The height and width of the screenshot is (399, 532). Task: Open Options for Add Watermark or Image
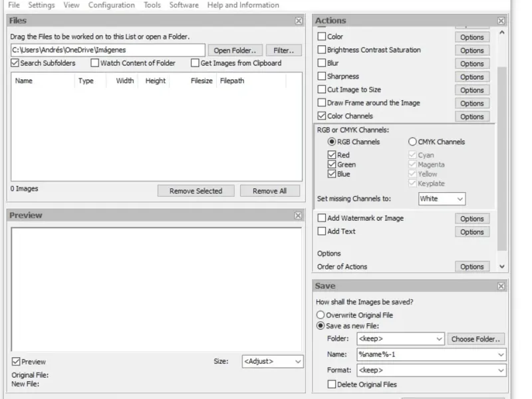(471, 219)
